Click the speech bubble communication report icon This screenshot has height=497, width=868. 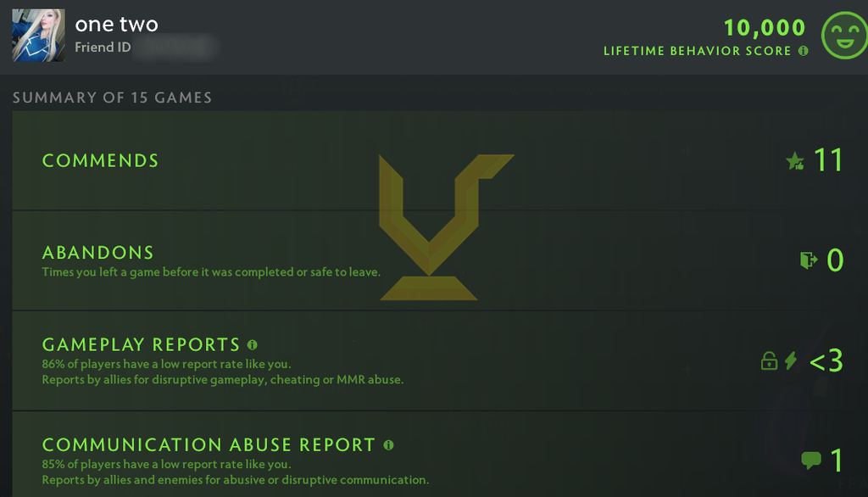[x=811, y=460]
